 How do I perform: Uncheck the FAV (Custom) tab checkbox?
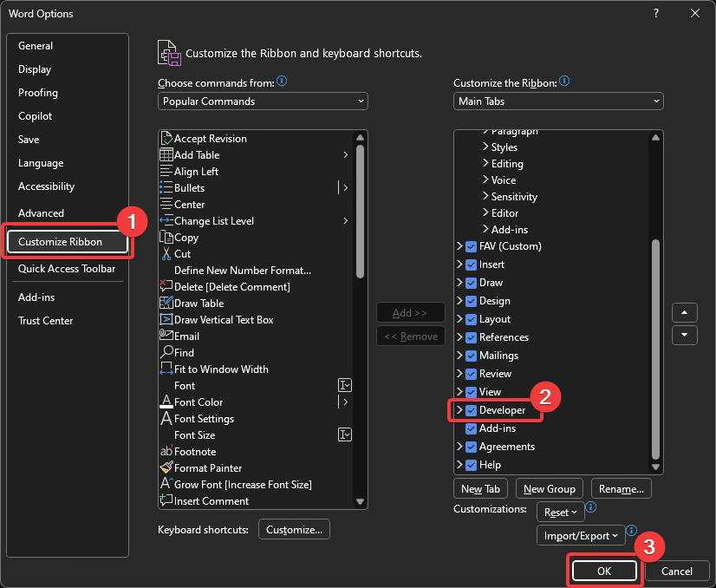[471, 246]
